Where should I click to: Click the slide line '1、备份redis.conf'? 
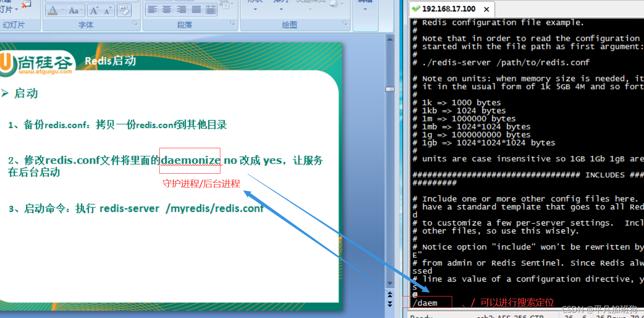(118, 125)
